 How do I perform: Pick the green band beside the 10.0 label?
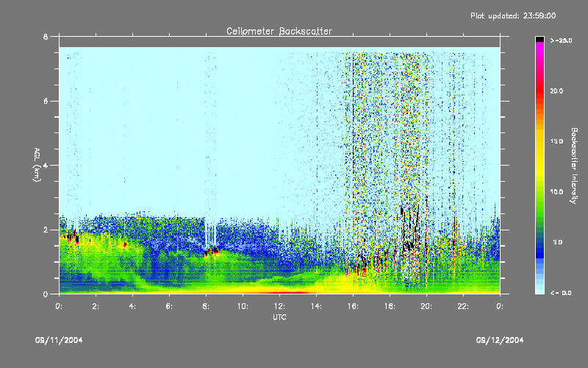click(x=539, y=192)
